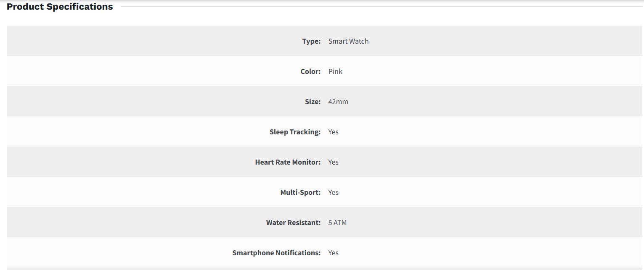Viewport: 644px width, 270px height.
Task: Click the Water Resistant label
Action: click(293, 223)
